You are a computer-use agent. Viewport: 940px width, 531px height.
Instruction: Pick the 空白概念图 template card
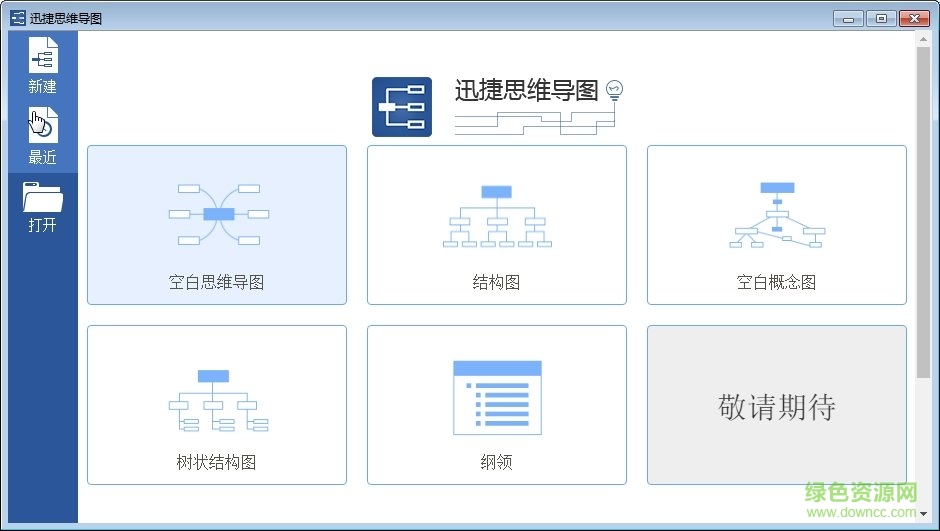[776, 225]
